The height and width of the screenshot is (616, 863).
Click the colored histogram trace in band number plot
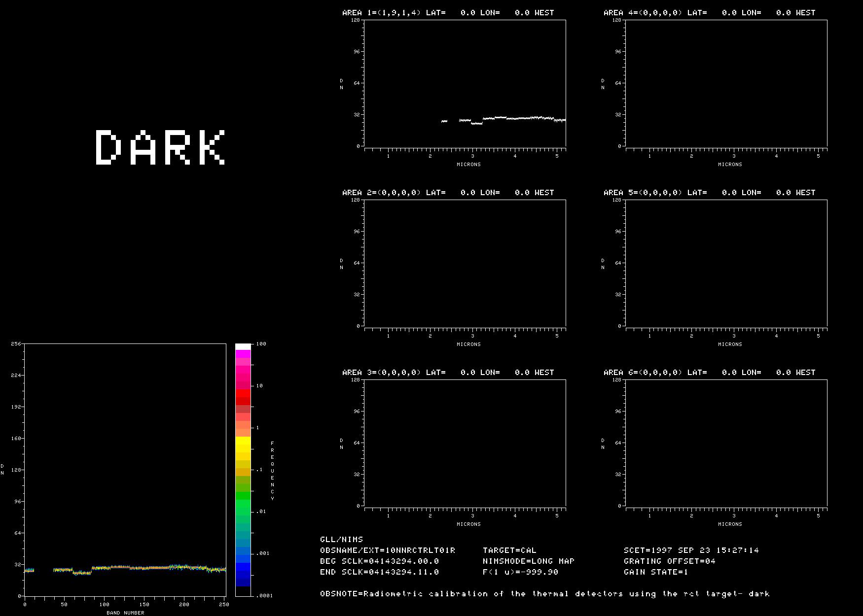click(148, 568)
